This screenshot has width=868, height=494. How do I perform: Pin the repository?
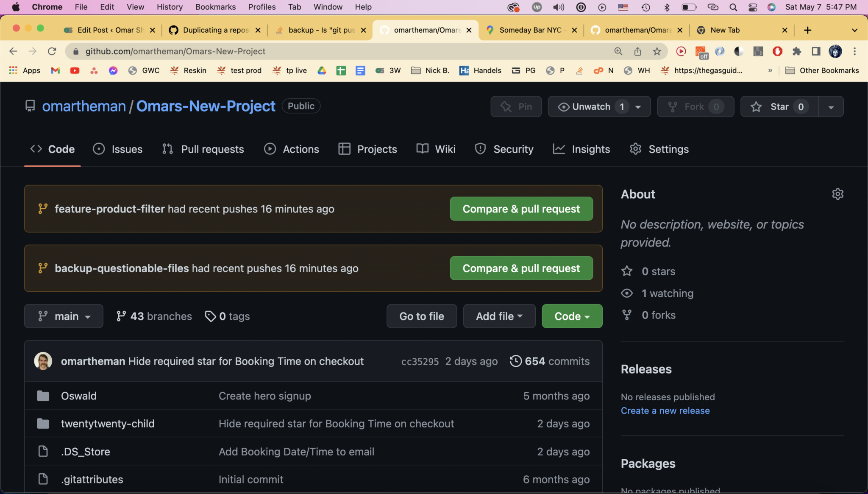click(x=516, y=106)
